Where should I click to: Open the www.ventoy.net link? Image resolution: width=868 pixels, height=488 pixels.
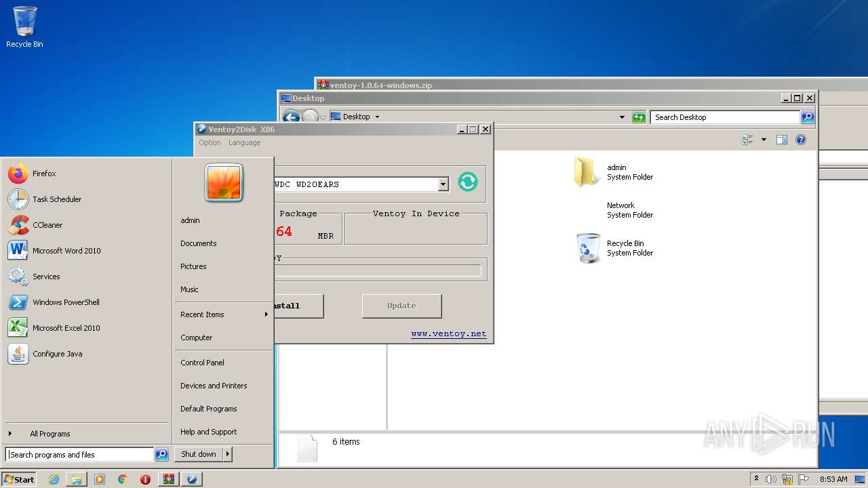(x=448, y=333)
